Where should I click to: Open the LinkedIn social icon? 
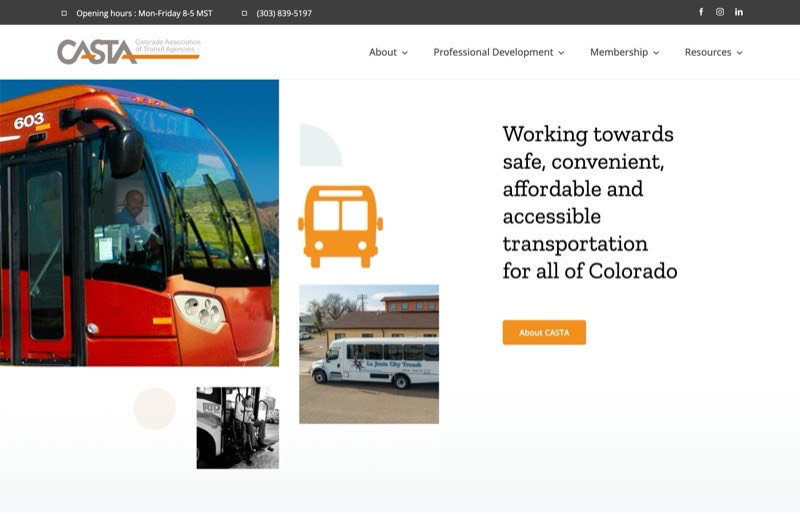click(739, 12)
